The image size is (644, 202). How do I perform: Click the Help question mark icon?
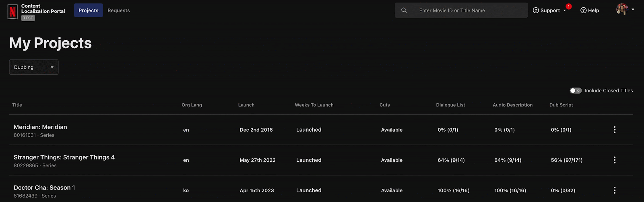point(583,10)
